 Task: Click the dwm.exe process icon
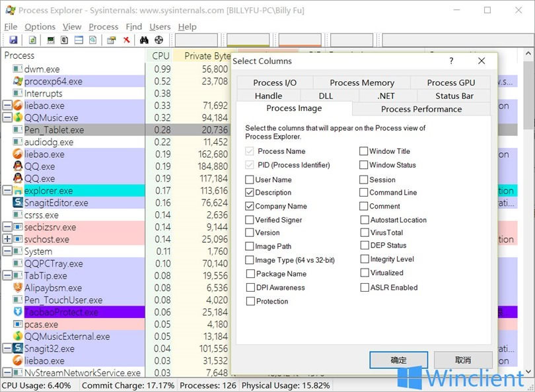coord(18,69)
